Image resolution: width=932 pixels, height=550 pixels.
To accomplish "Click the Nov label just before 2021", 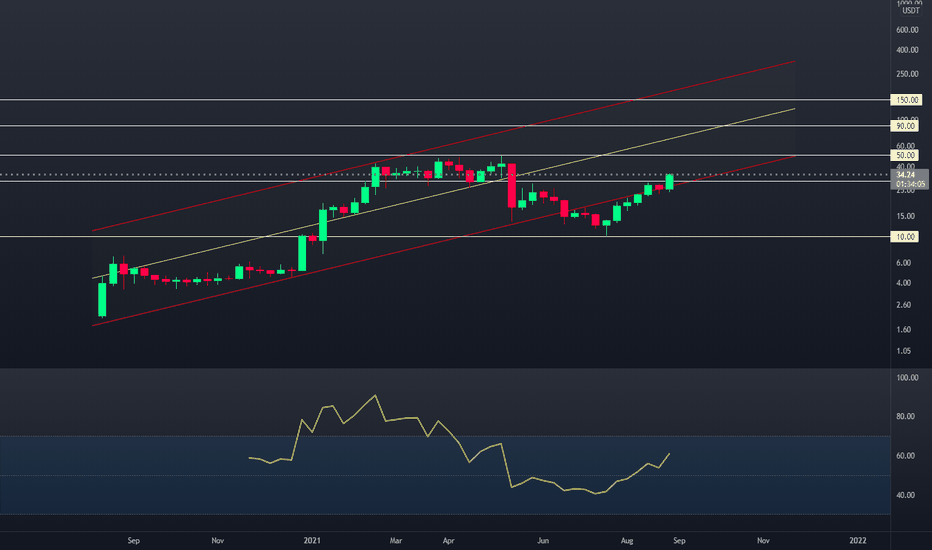I will [x=218, y=540].
